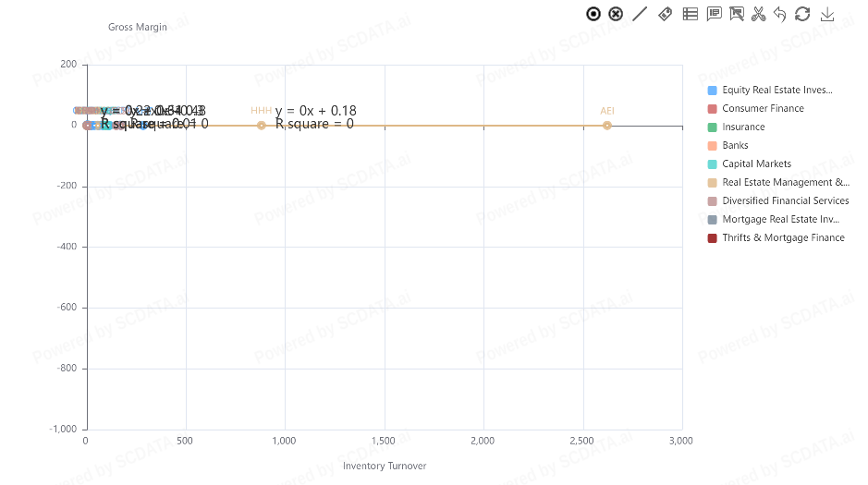The image size is (868, 485).
Task: Toggle Capital Markets series visibility
Action: (x=756, y=164)
